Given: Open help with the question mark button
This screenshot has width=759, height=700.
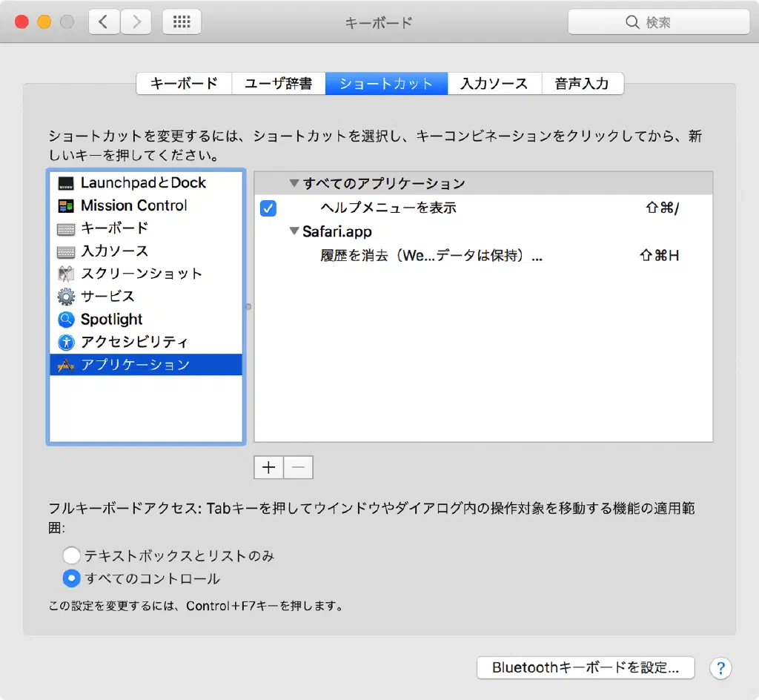Looking at the screenshot, I should (720, 667).
